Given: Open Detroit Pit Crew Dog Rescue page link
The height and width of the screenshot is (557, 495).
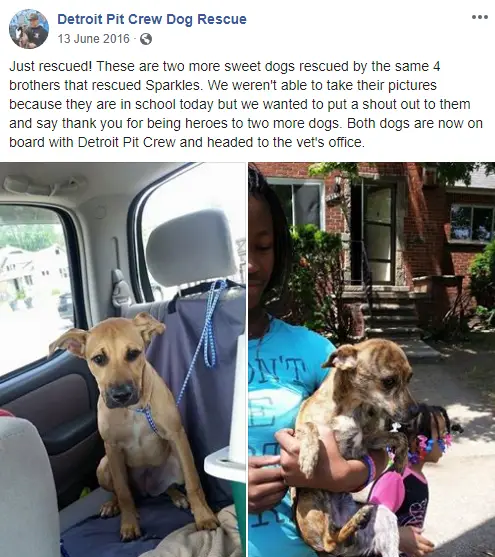Looking at the screenshot, I should [152, 19].
